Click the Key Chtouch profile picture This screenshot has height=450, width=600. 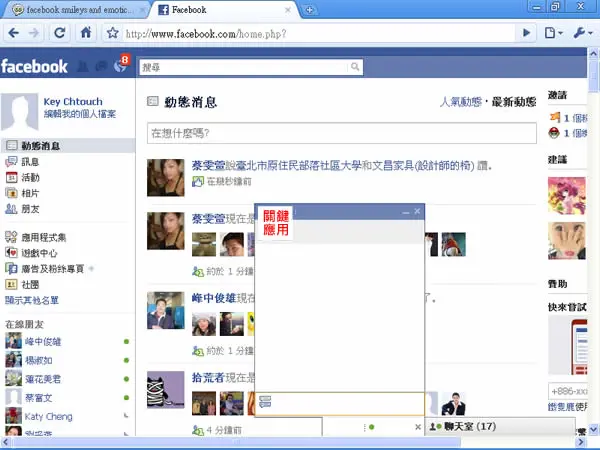coord(20,112)
